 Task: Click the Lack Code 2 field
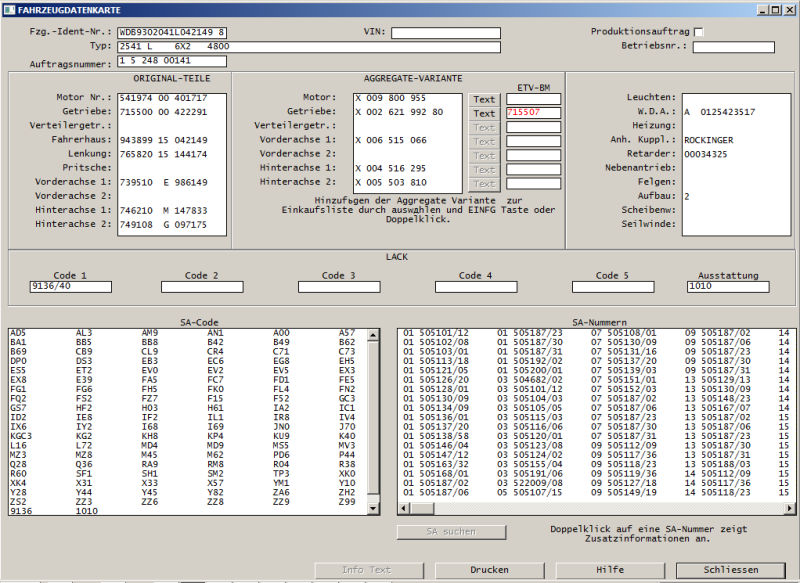point(201,287)
